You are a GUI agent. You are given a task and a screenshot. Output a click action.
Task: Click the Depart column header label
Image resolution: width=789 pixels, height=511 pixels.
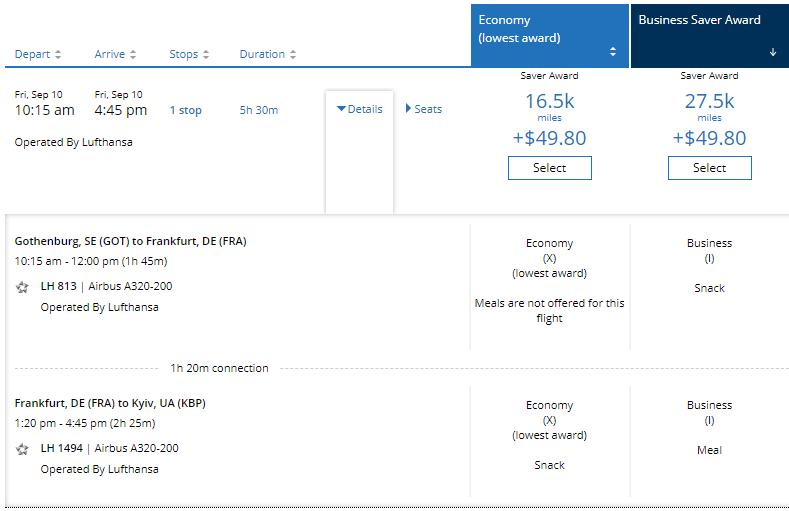(33, 55)
